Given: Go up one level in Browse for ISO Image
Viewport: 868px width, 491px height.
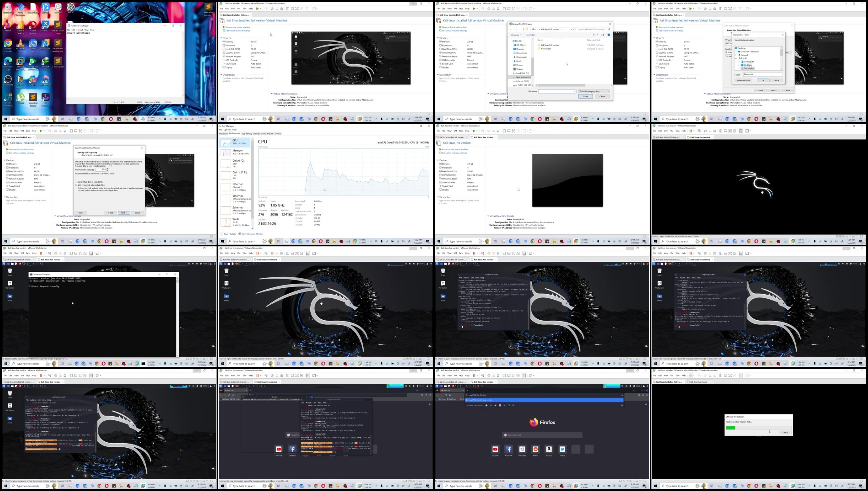Looking at the screenshot, I should (523, 29).
